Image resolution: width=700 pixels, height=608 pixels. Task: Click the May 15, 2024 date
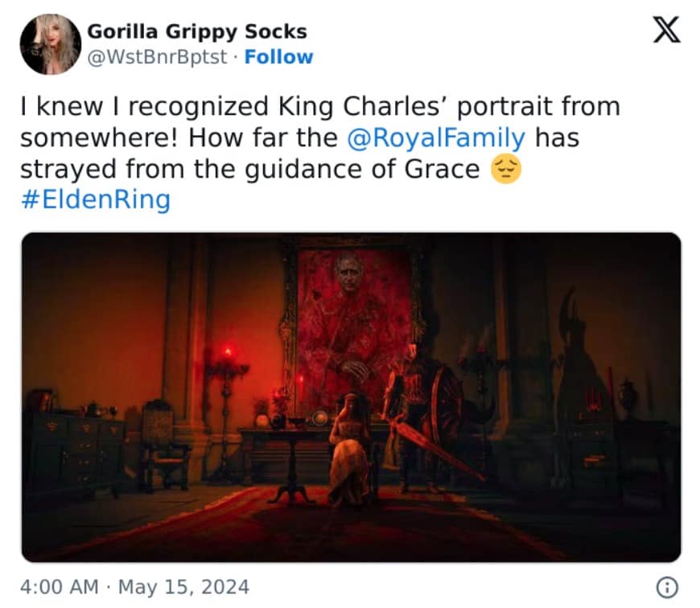click(183, 586)
